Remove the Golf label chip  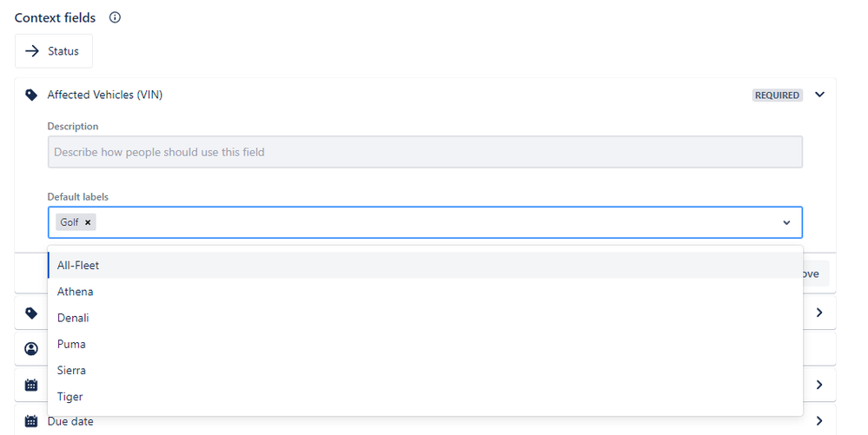88,222
